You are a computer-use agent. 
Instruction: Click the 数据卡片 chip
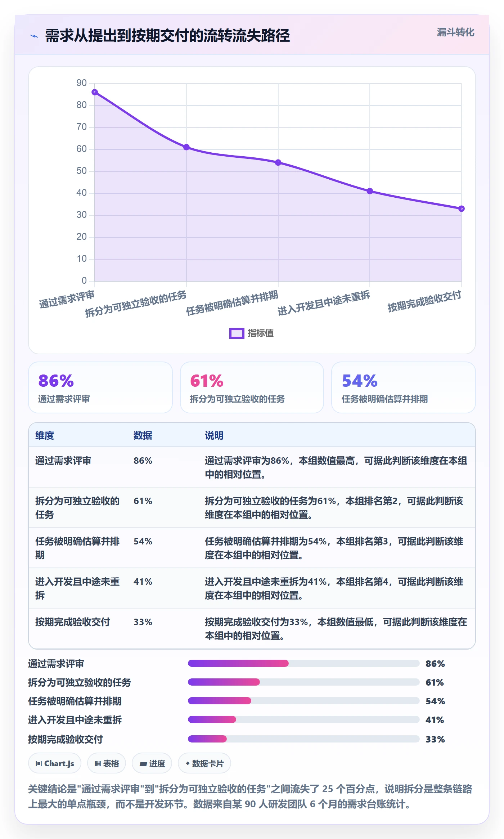click(x=204, y=763)
